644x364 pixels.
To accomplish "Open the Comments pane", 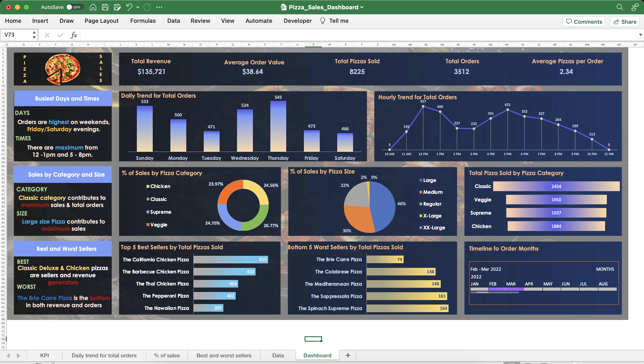I will (x=583, y=21).
